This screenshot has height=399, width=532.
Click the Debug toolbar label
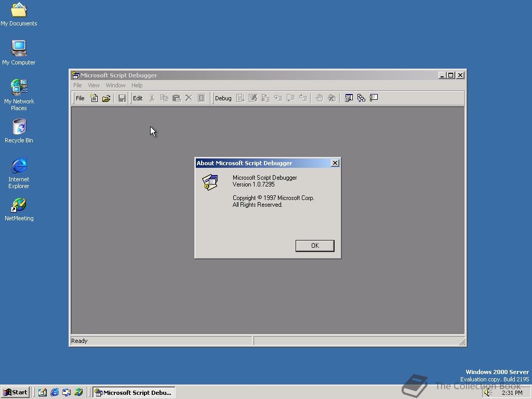(223, 98)
